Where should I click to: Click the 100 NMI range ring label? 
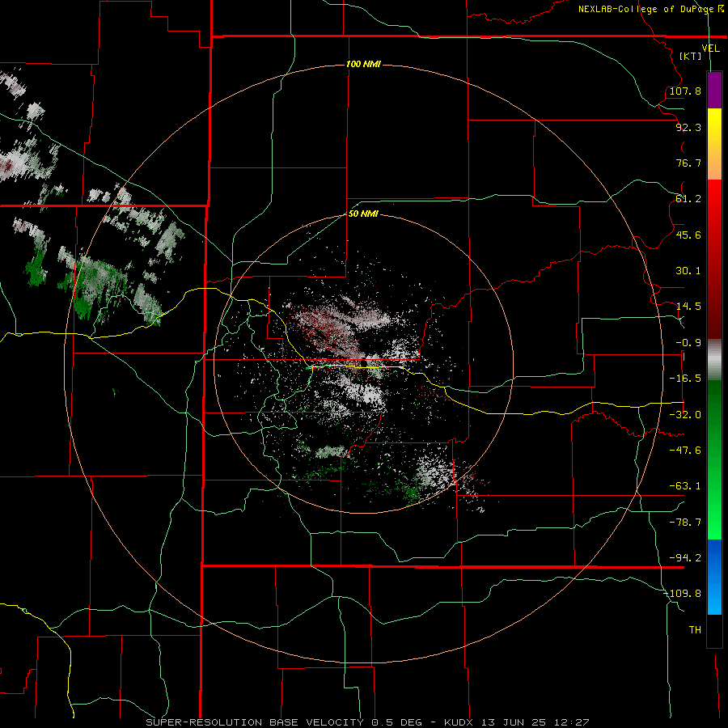click(363, 64)
